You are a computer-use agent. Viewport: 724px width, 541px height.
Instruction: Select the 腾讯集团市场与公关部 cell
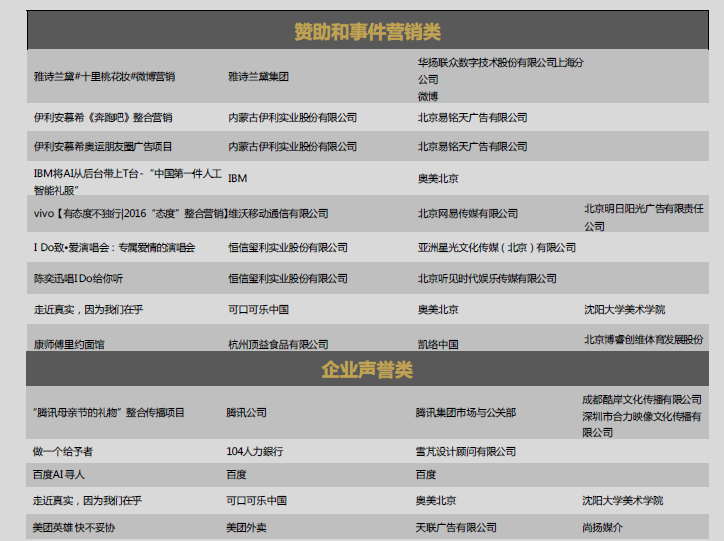[465, 413]
